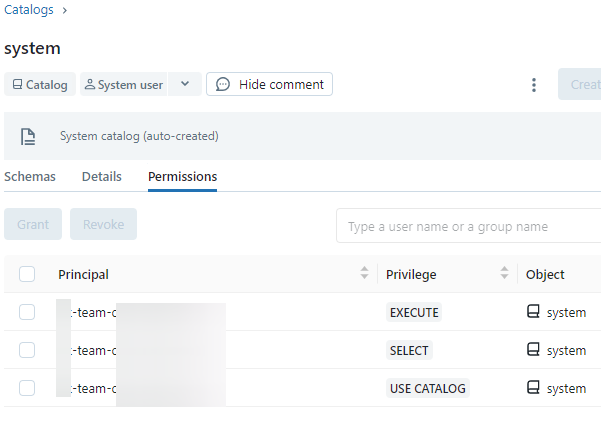Click catalog icon in SELECT row

tap(533, 350)
